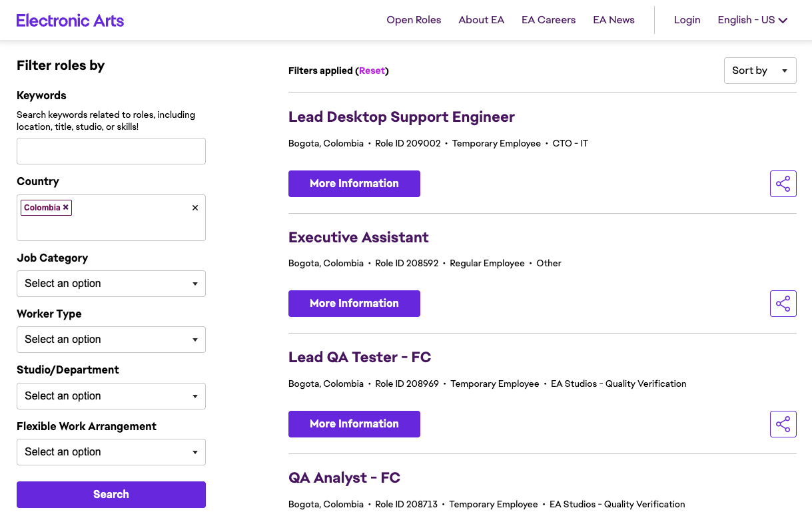Open EA News navigation link

[x=614, y=20]
